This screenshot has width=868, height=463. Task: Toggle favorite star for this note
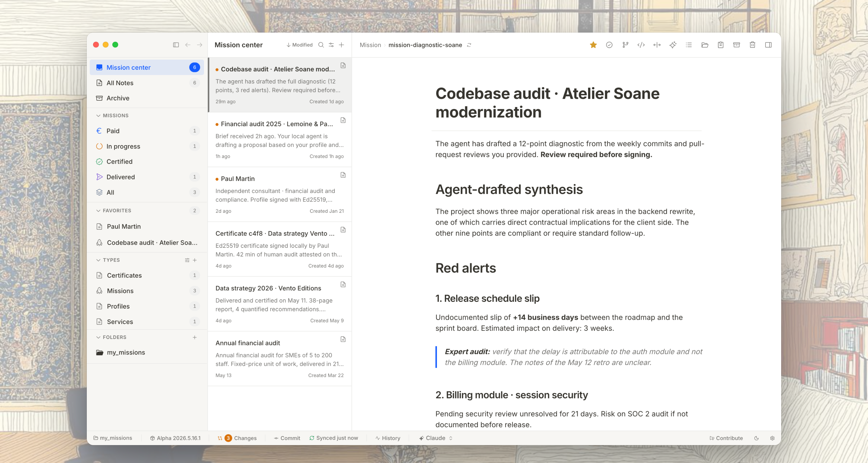[593, 45]
